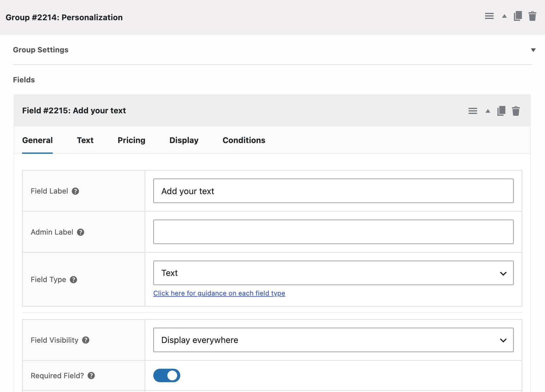Image resolution: width=545 pixels, height=392 pixels.
Task: Delete Field #2215 with trash icon
Action: point(516,111)
